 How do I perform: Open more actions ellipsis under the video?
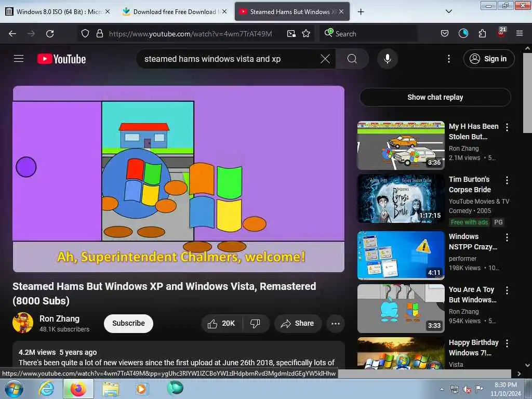335,323
